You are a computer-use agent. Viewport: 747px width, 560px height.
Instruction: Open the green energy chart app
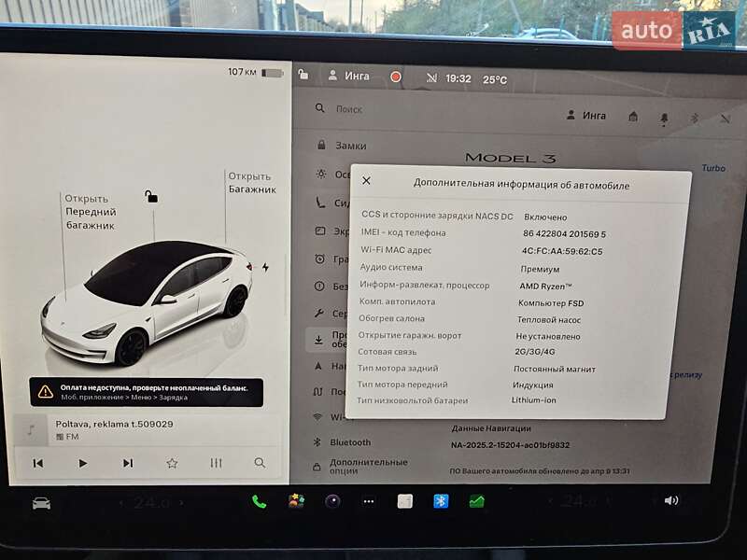click(x=477, y=501)
